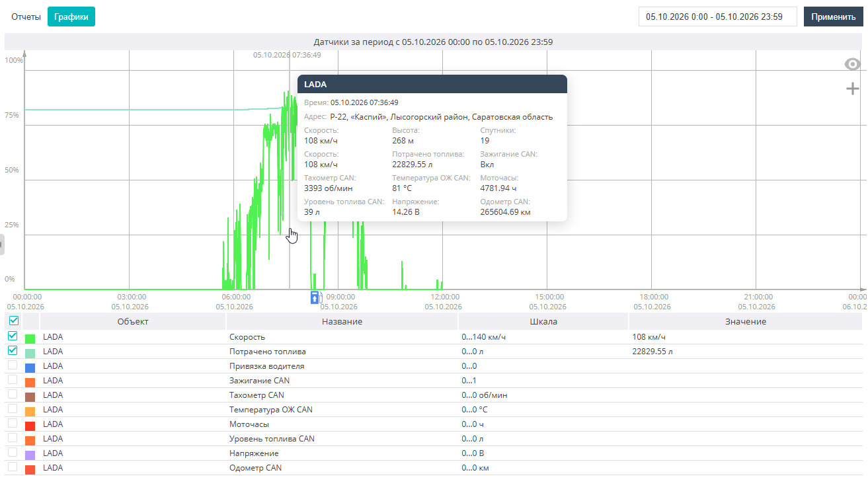This screenshot has width=868, height=499.
Task: Switch to the Отчеты tab
Action: 26,17
